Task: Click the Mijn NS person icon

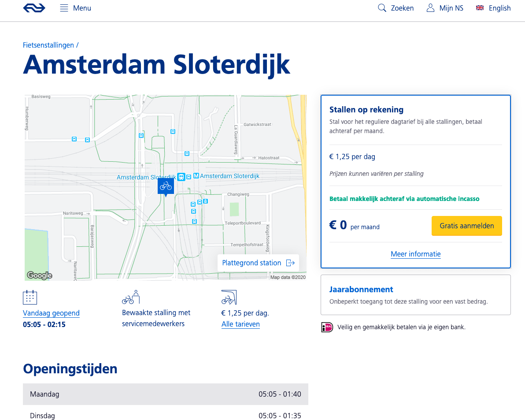Action: tap(430, 7)
